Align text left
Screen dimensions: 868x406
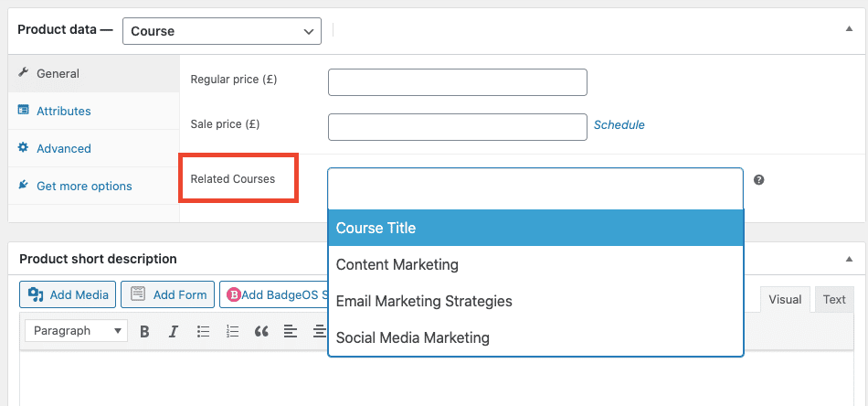[290, 332]
